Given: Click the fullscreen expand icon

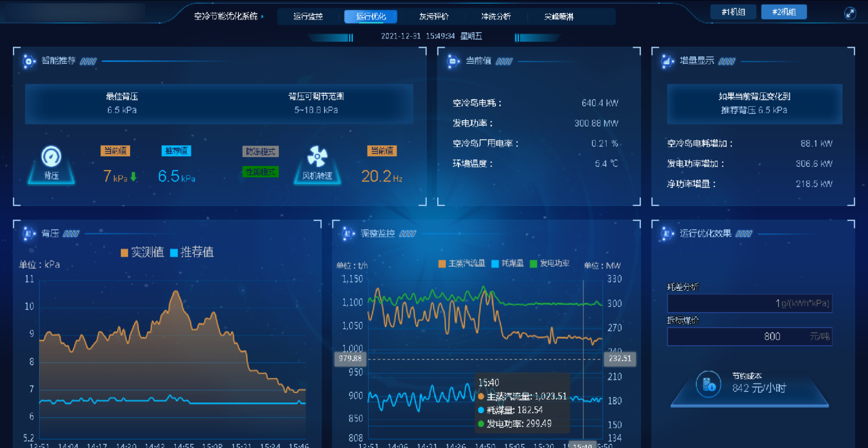Looking at the screenshot, I should [x=850, y=13].
